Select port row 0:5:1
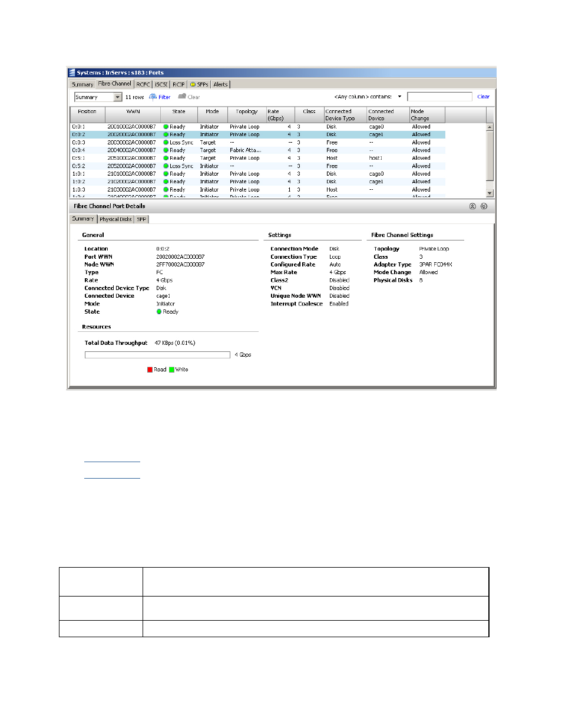 click(257, 158)
